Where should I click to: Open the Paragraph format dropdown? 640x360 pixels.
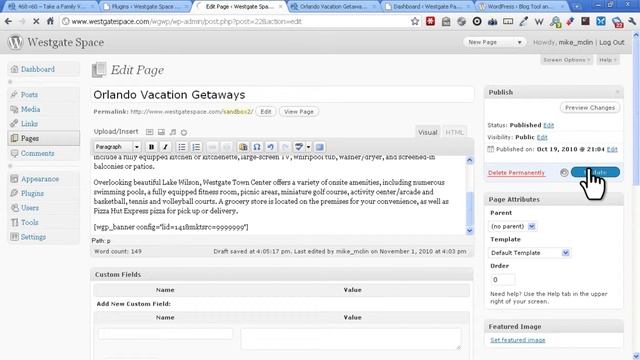click(117, 147)
